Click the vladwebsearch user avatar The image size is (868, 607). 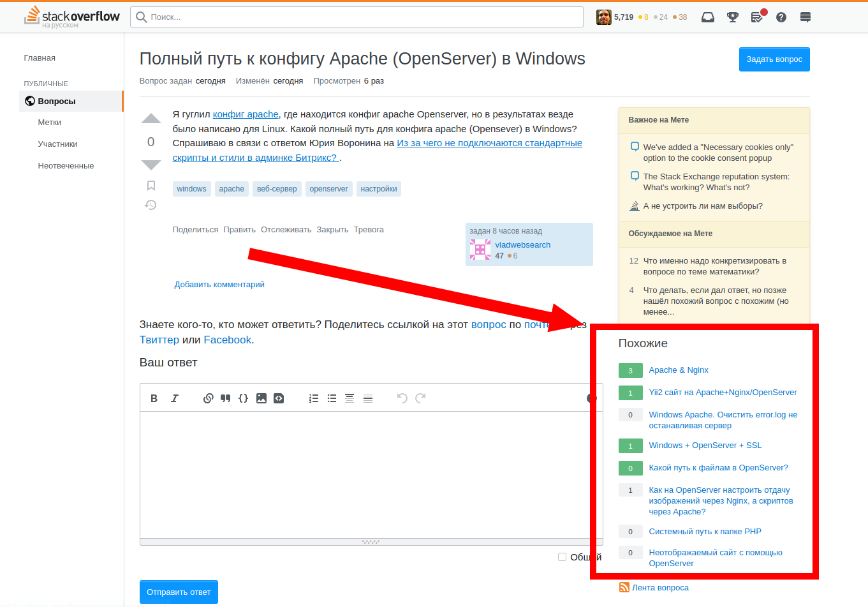pos(480,250)
